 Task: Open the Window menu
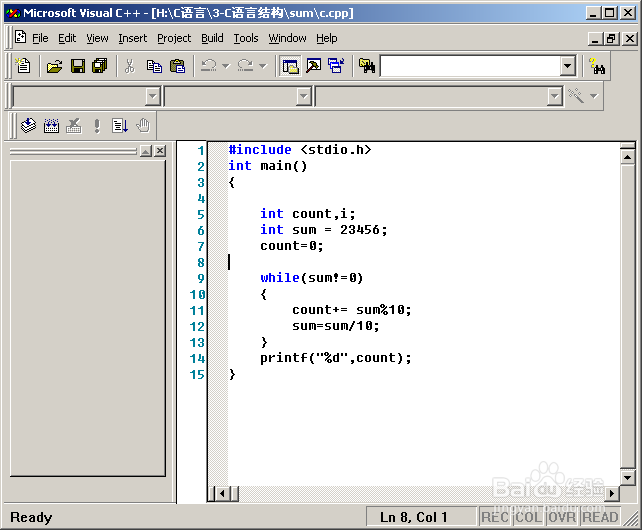point(287,38)
